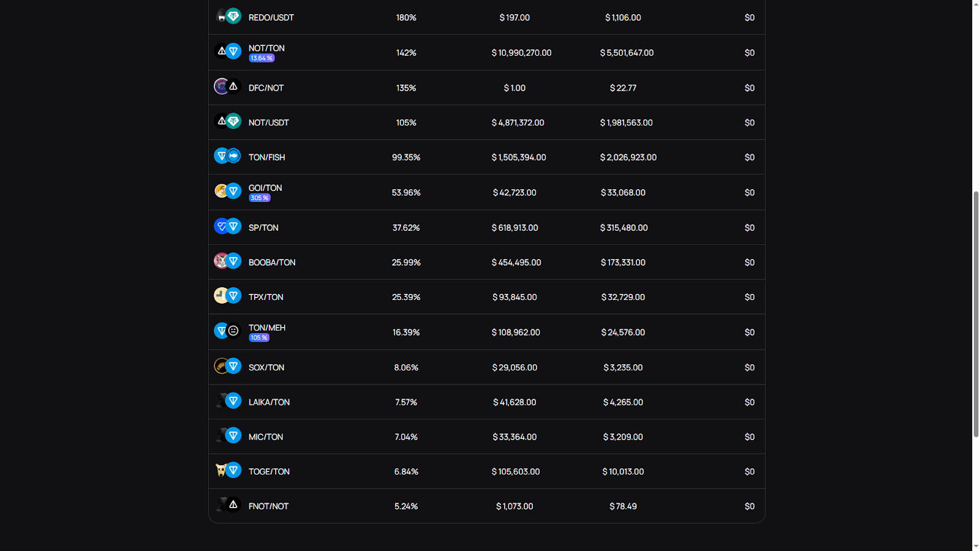
Task: Open the MIC/TON pool name
Action: coord(266,437)
